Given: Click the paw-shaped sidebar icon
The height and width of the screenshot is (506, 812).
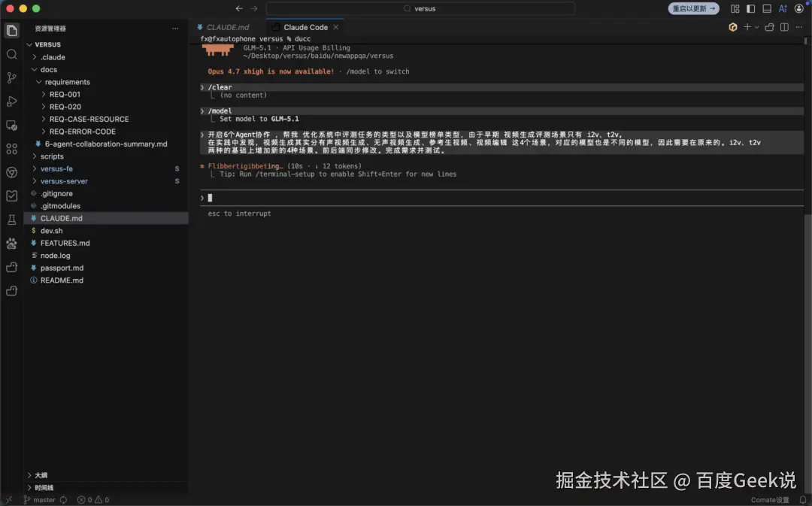Looking at the screenshot, I should pyautogui.click(x=11, y=244).
